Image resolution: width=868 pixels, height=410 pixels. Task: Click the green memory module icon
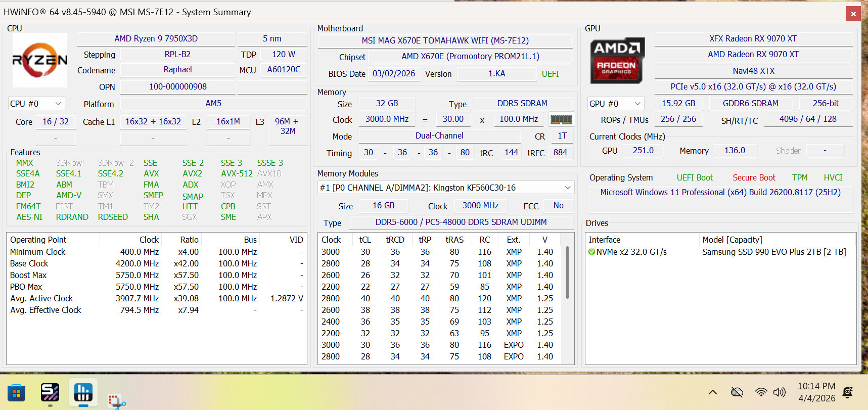pyautogui.click(x=561, y=119)
